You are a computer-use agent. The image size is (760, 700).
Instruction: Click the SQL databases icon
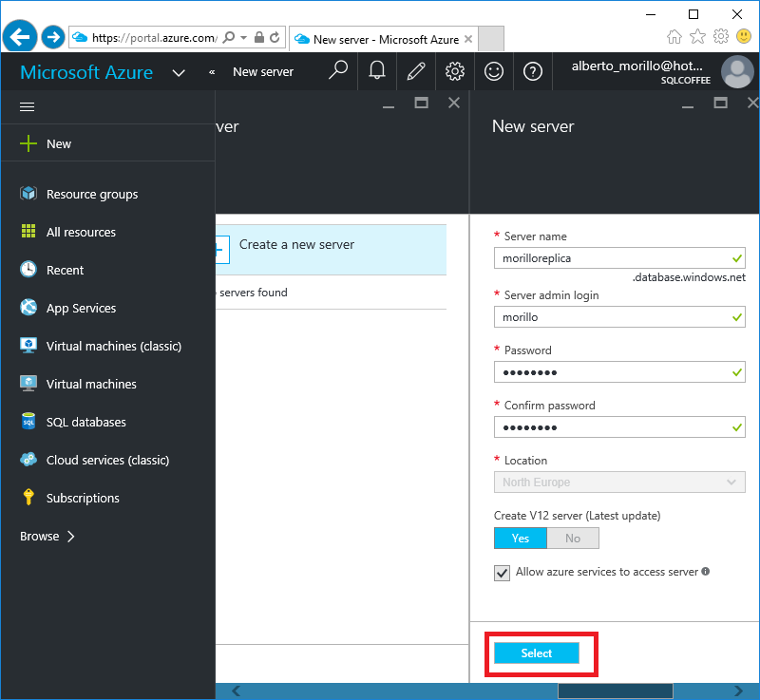click(x=28, y=422)
